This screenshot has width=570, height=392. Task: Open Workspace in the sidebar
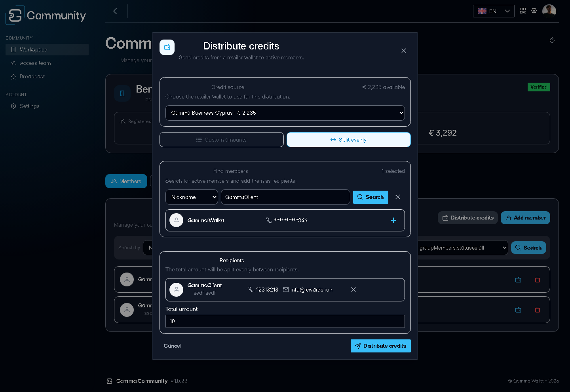coord(47,49)
